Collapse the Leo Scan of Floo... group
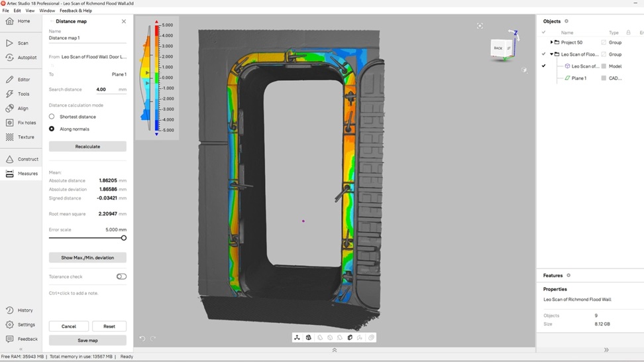Image resolution: width=644 pixels, height=362 pixels. (552, 54)
